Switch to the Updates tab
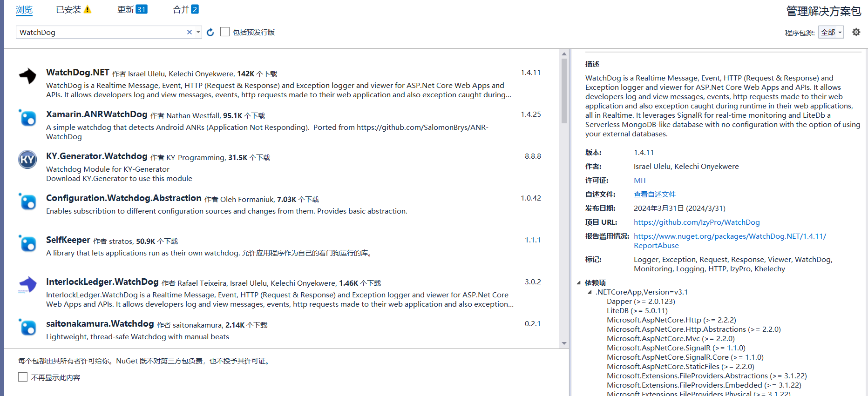 coord(125,10)
